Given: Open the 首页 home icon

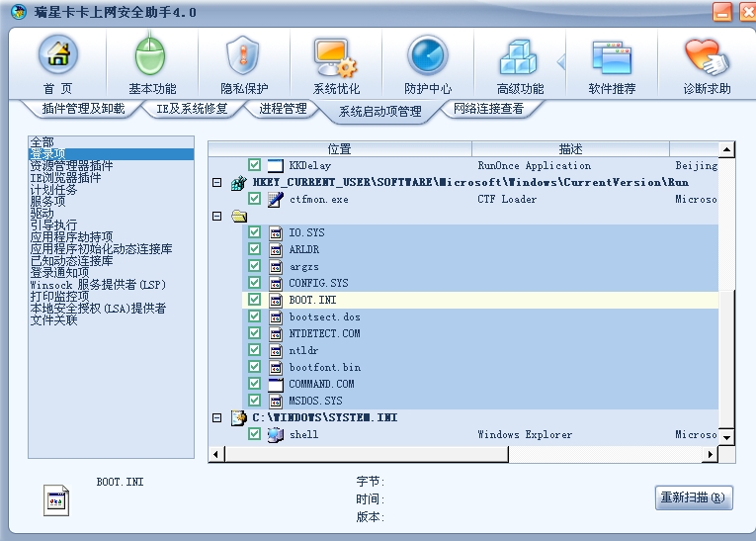Looking at the screenshot, I should 58,55.
